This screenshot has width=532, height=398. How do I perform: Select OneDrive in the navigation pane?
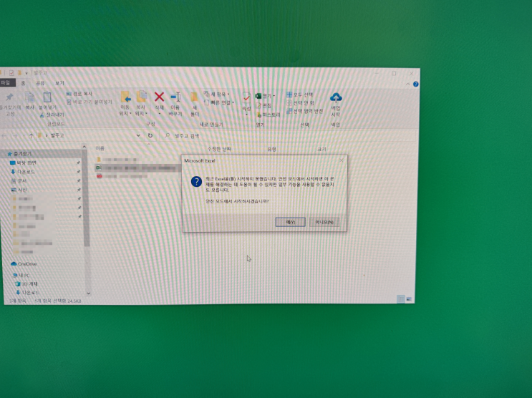point(26,263)
